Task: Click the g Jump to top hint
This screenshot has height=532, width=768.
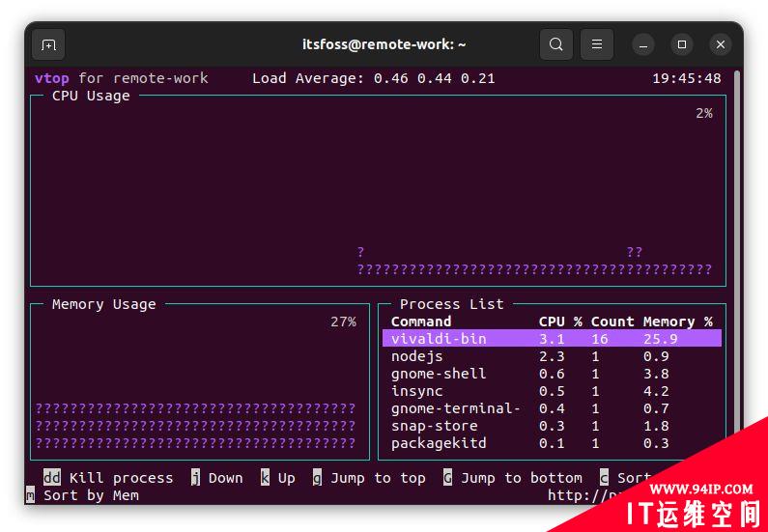Action: tap(369, 478)
